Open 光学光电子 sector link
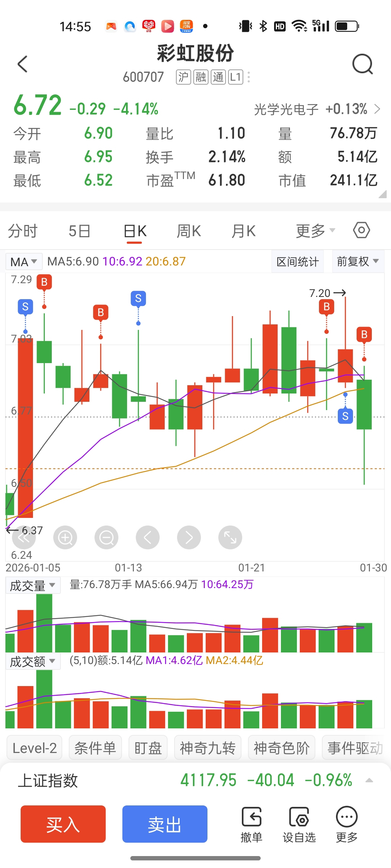 tap(317, 109)
